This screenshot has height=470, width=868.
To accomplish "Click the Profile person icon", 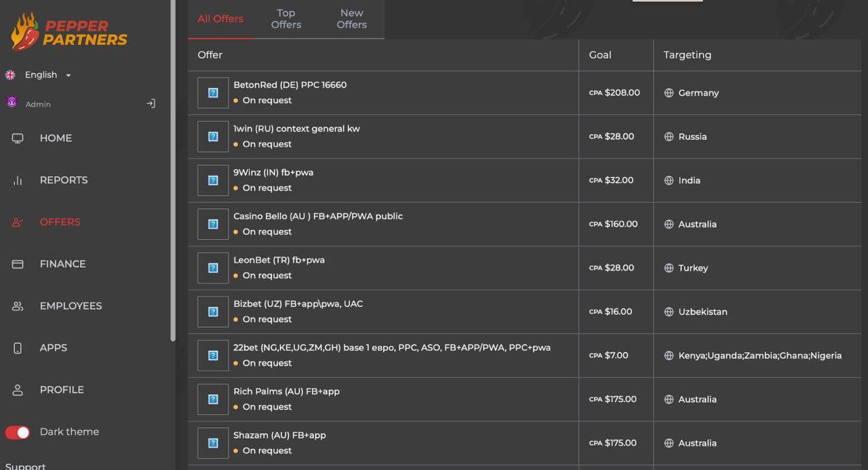I will point(18,391).
